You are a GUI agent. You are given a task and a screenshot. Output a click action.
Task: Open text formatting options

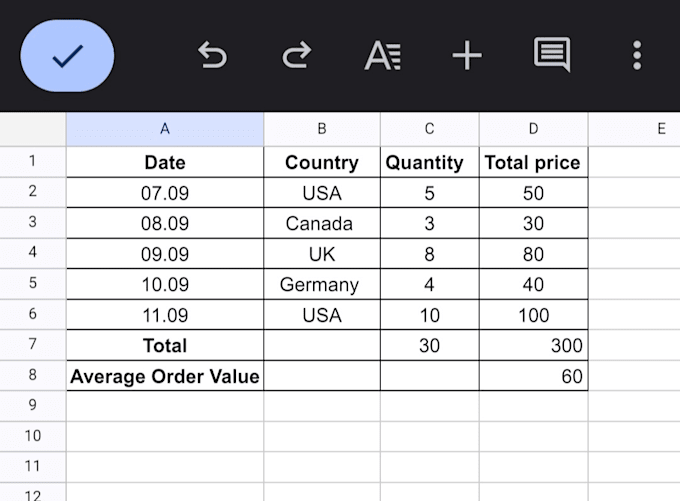coord(382,55)
